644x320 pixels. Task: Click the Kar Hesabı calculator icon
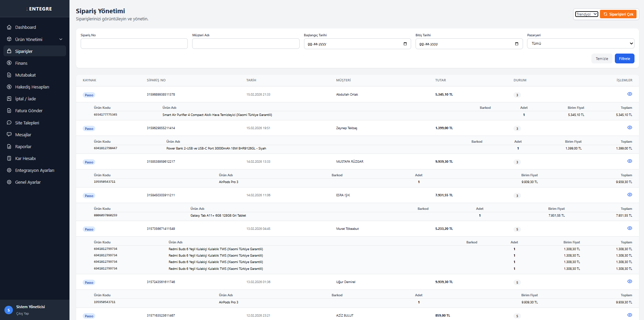coord(9,158)
